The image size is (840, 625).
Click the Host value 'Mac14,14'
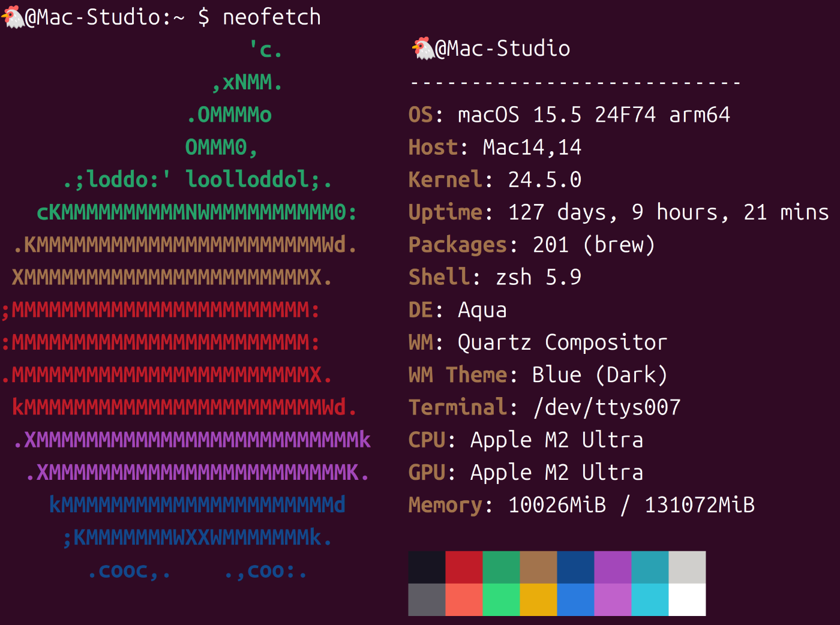pos(532,147)
